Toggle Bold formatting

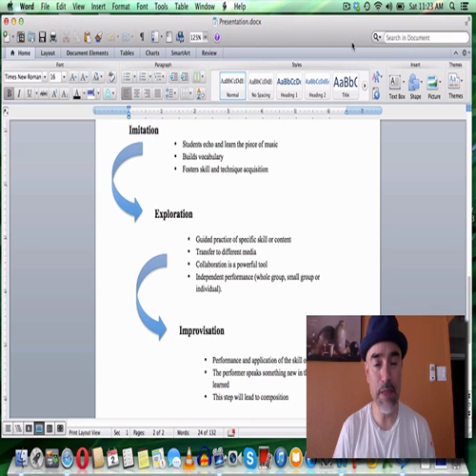click(x=9, y=93)
